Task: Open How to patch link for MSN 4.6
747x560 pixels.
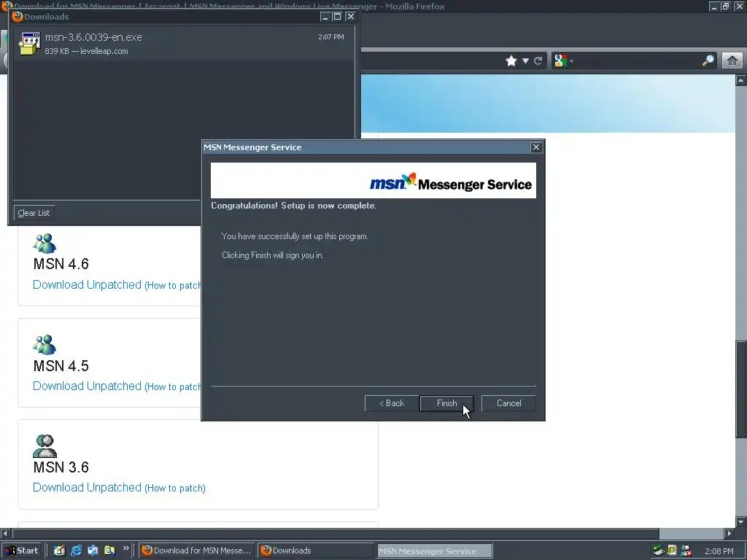Action: click(x=173, y=285)
